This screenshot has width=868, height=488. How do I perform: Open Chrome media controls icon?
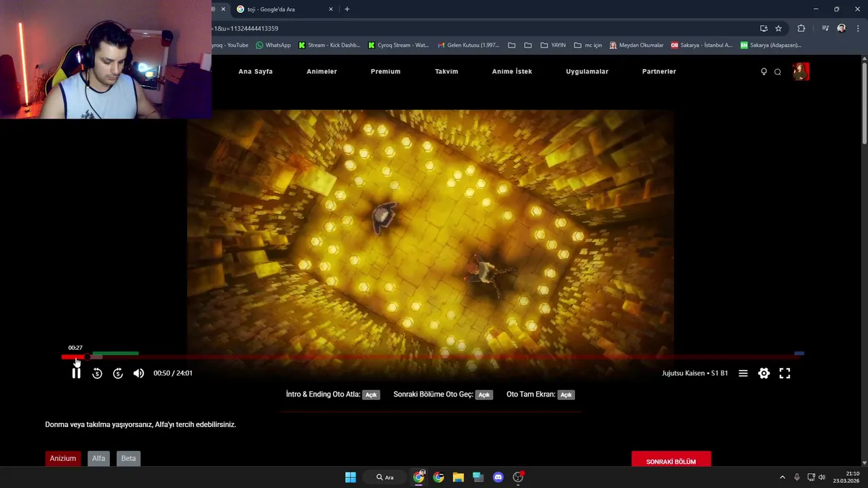[825, 28]
